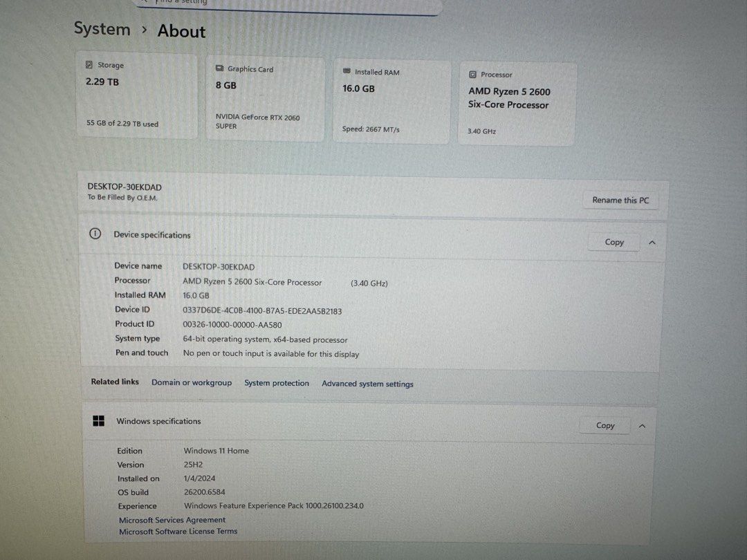This screenshot has width=747, height=560.
Task: Open Advanced system settings
Action: [x=367, y=384]
